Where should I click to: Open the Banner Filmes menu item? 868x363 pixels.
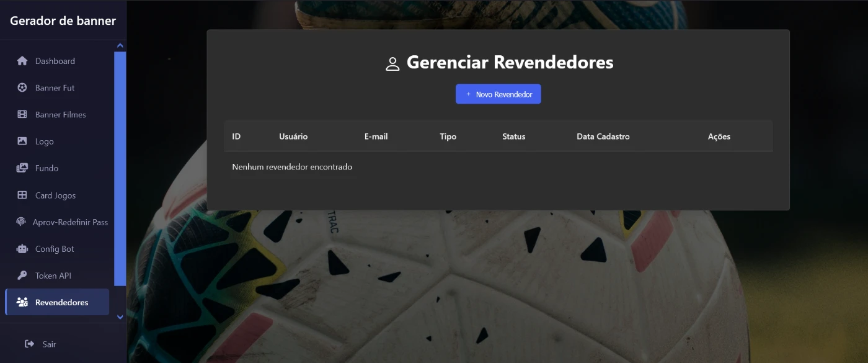tap(60, 115)
